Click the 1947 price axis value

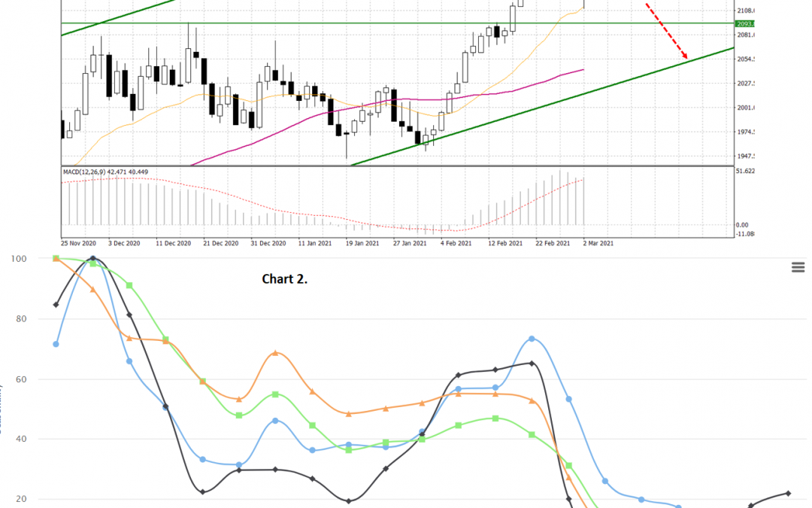pos(746,156)
